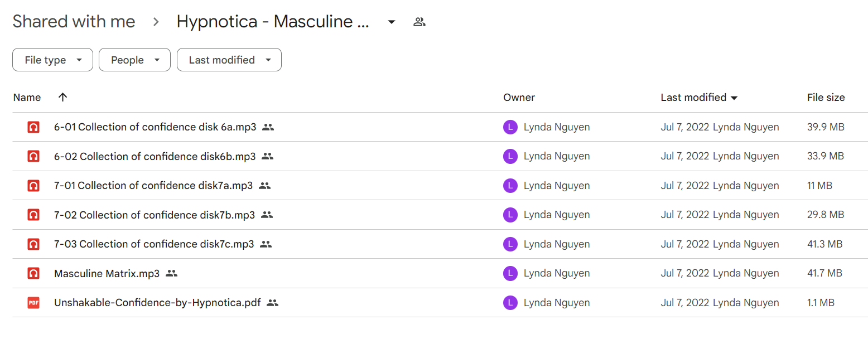Click Jul 7, 2022 date in 7-02 row
The height and width of the screenshot is (339, 868).
click(685, 215)
